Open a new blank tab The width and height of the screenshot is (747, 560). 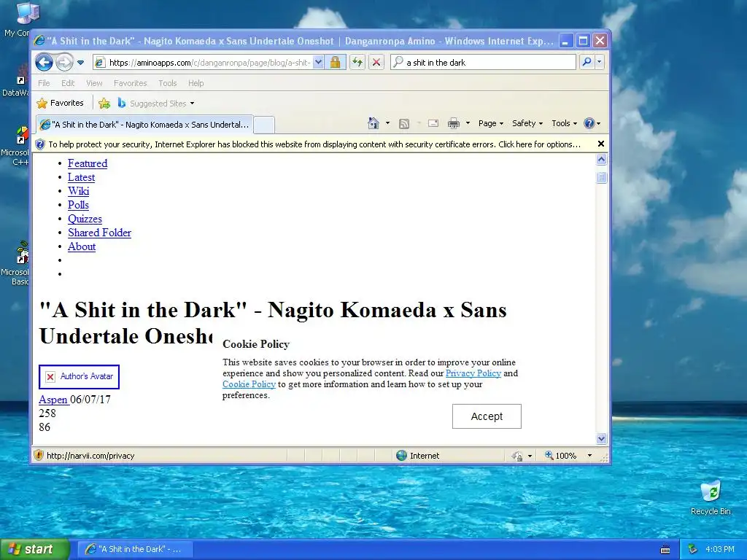point(264,125)
